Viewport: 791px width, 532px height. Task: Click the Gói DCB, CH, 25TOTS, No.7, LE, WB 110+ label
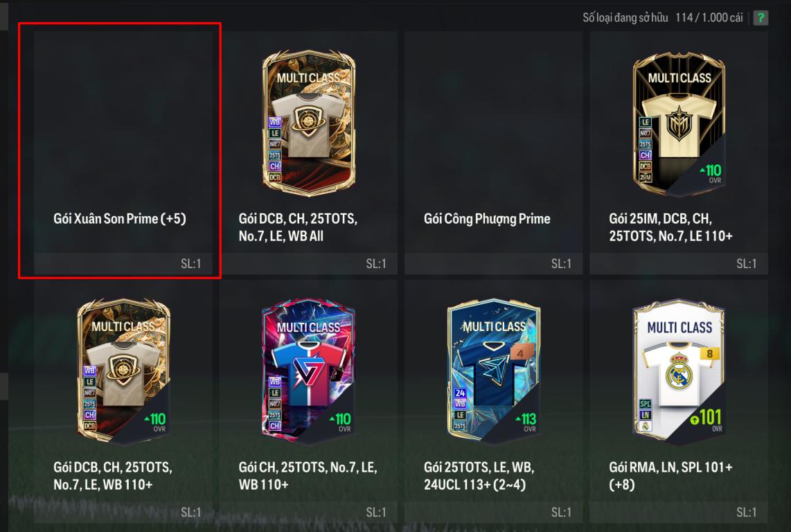point(112,476)
